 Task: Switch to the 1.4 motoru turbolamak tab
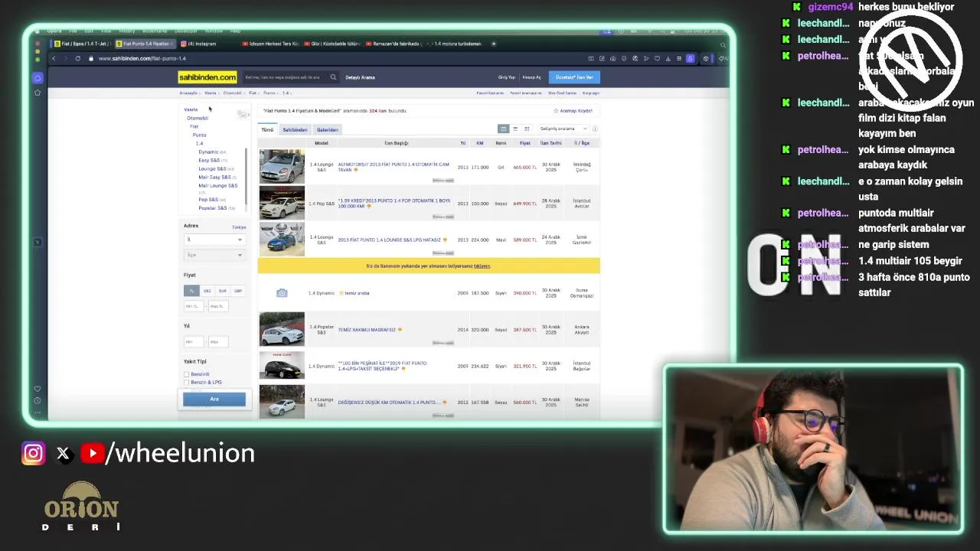(x=456, y=44)
